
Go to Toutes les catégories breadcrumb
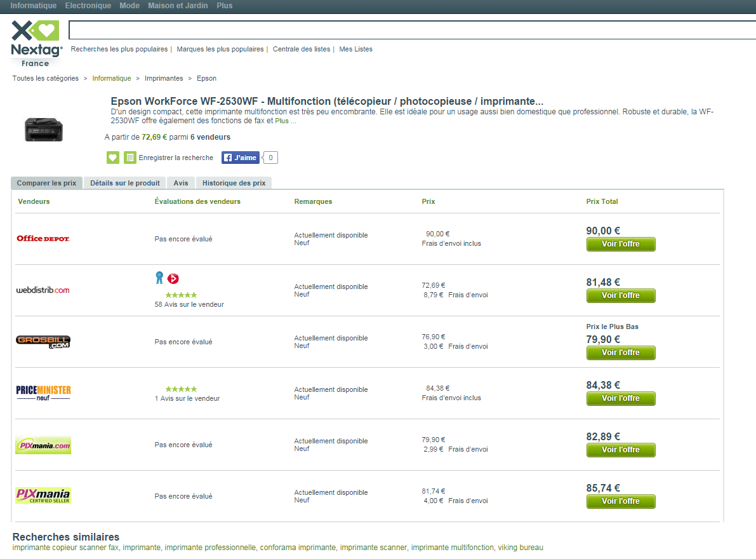[45, 78]
